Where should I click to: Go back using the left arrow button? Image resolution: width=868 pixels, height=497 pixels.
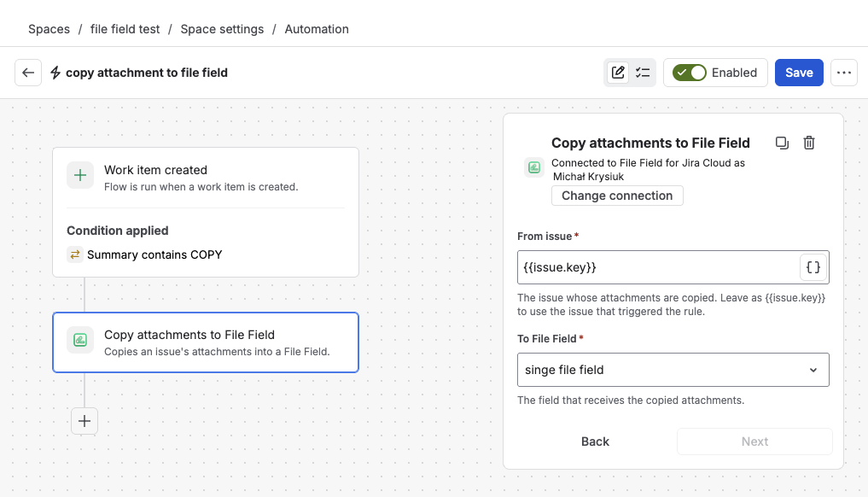tap(28, 73)
